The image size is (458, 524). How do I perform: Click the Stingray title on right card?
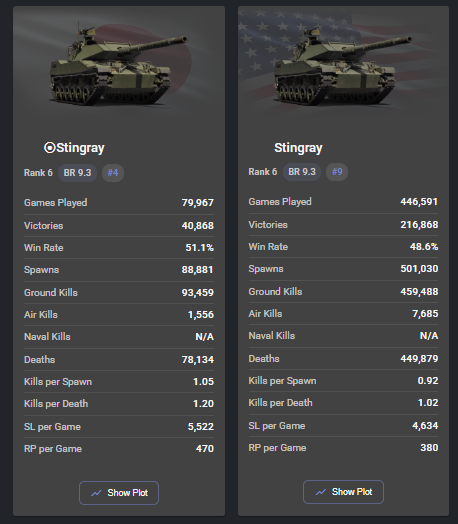298,148
